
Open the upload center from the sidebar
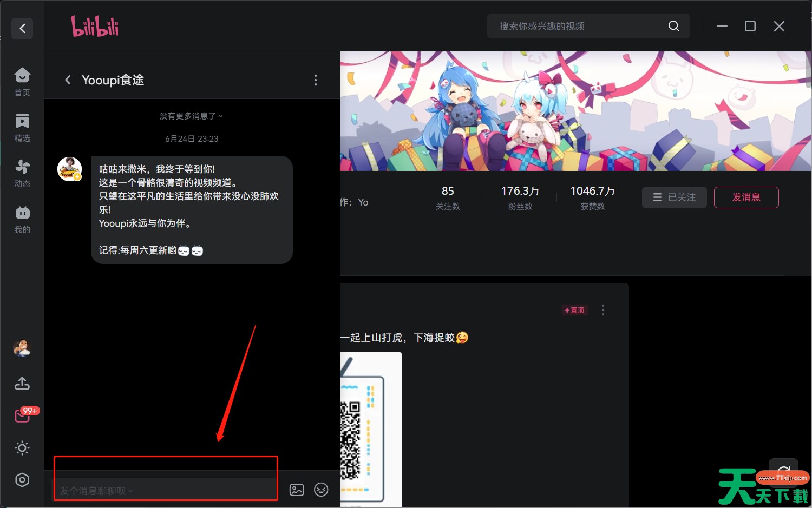[x=22, y=383]
